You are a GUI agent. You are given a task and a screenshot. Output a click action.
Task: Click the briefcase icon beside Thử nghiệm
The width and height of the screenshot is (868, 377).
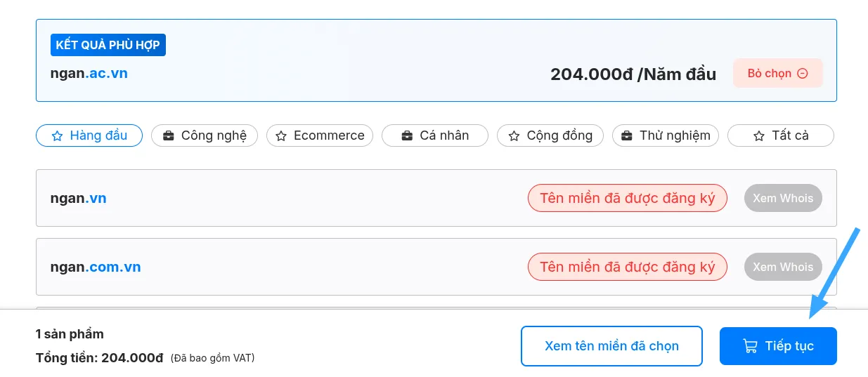(x=627, y=136)
